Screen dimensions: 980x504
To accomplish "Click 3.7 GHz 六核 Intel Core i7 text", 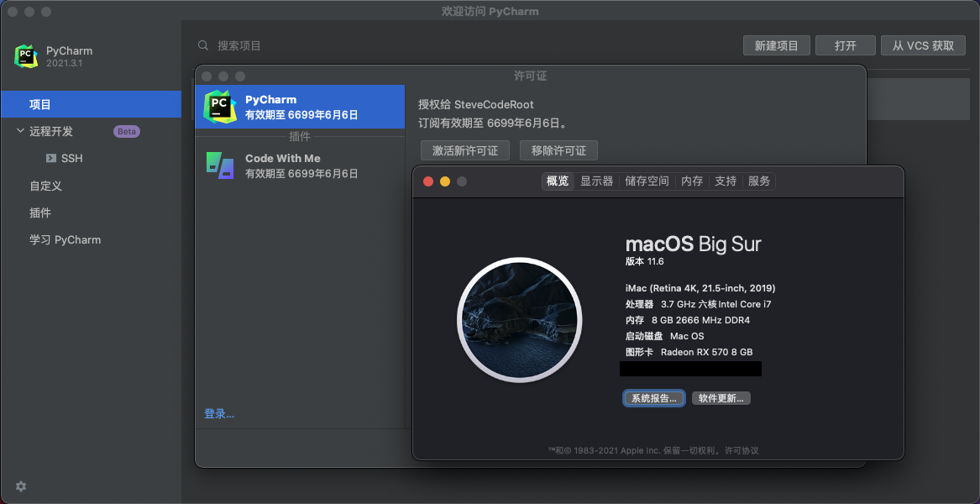I will click(x=716, y=305).
